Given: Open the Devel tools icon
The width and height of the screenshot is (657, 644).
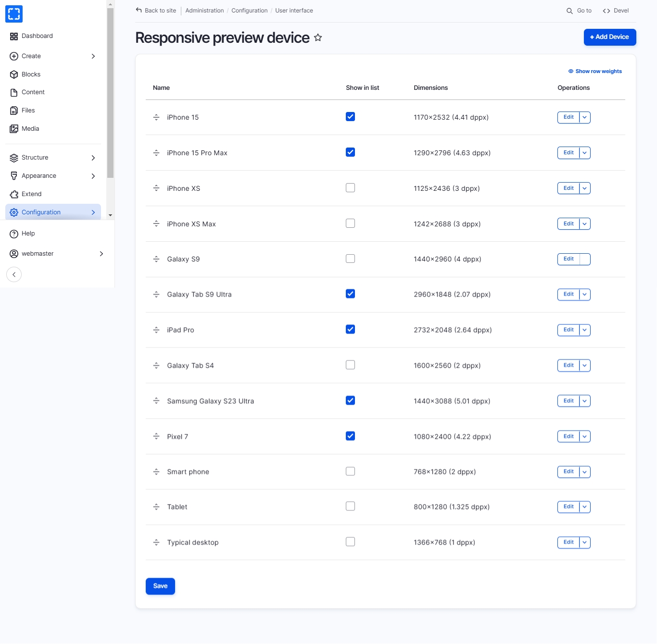Looking at the screenshot, I should (x=606, y=11).
